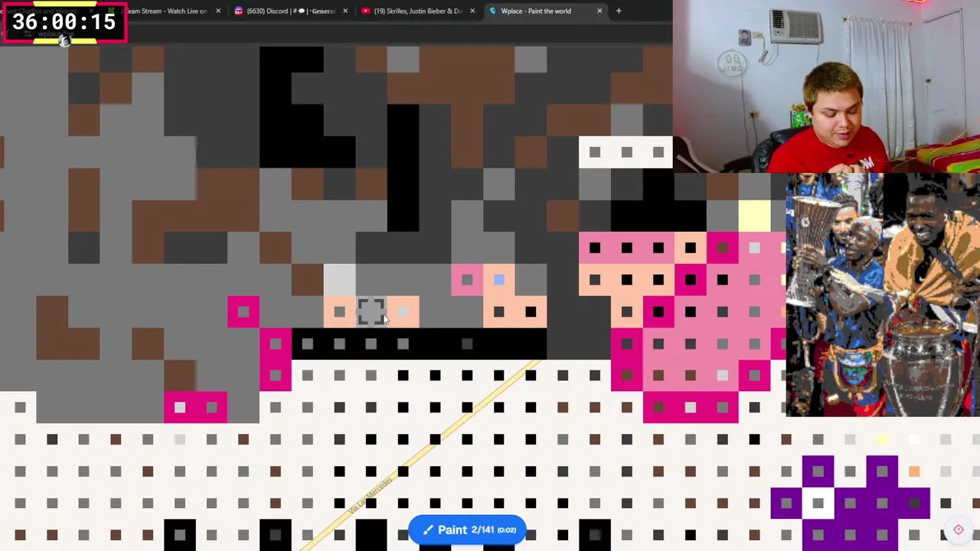
Task: Click the locate-me crosshair map icon
Action: click(958, 530)
